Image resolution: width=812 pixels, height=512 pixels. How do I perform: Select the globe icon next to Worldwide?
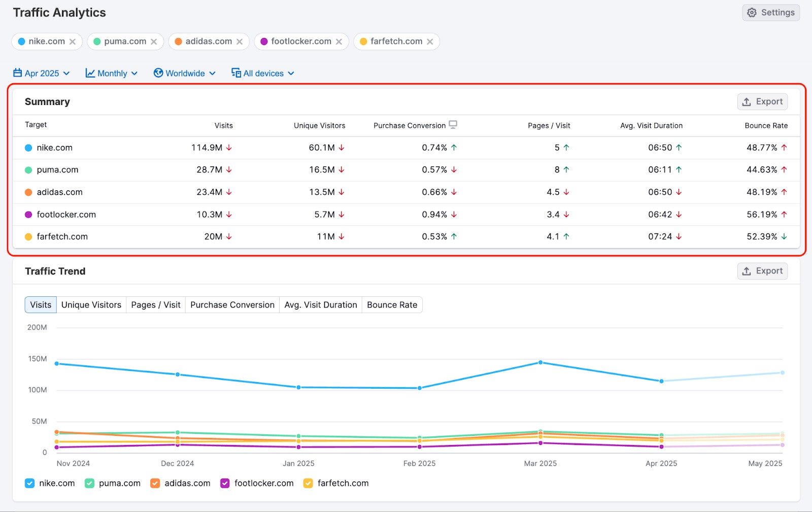tap(158, 73)
